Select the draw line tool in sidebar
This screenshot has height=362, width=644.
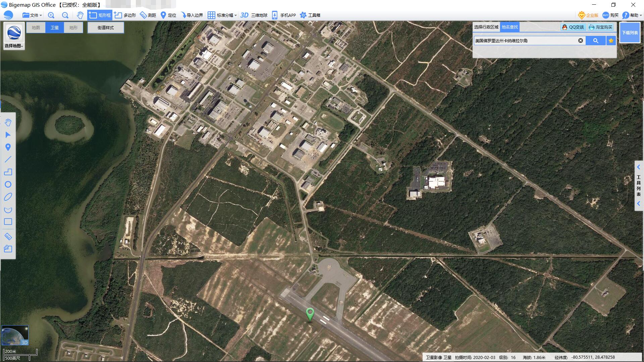(8, 159)
